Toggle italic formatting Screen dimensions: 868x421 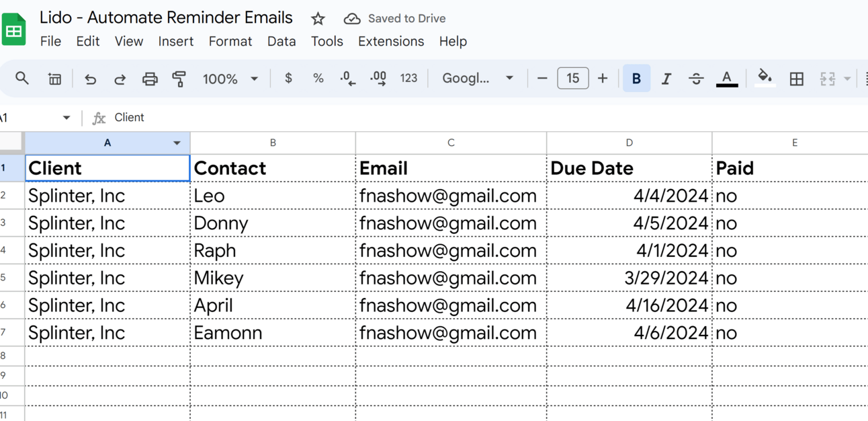tap(666, 79)
